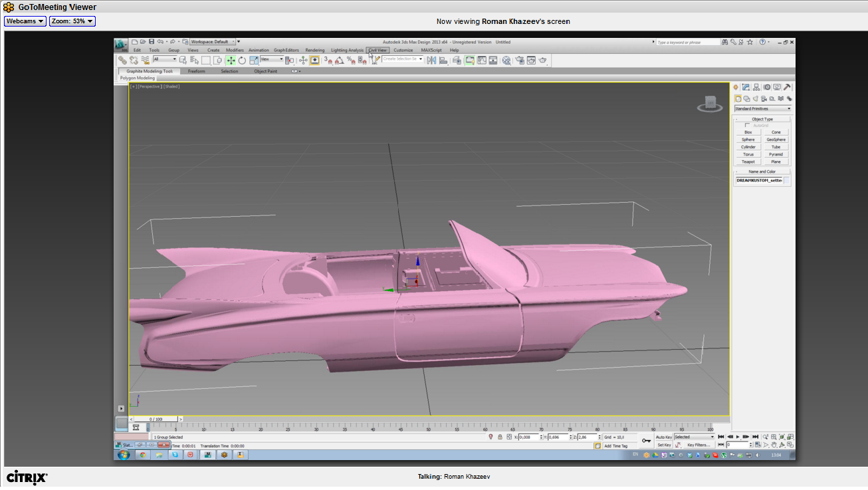Click the Align tool icon
The image size is (868, 490).
[x=443, y=60]
